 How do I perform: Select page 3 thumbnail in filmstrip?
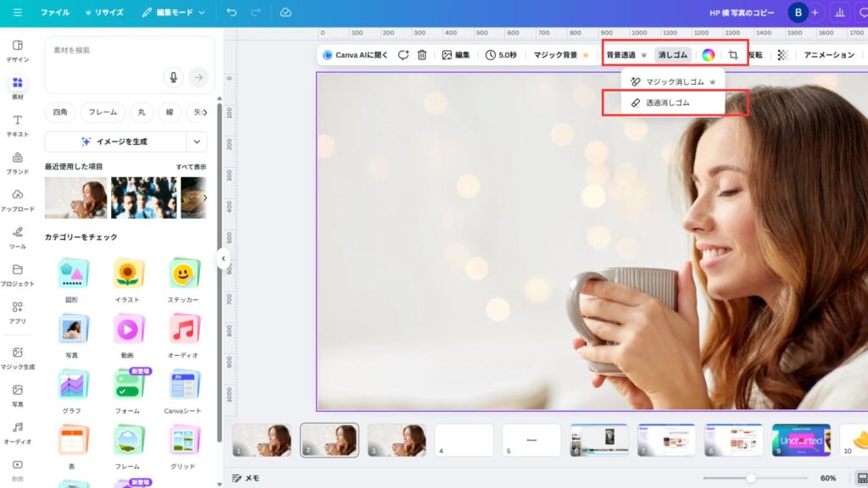pyautogui.click(x=396, y=441)
